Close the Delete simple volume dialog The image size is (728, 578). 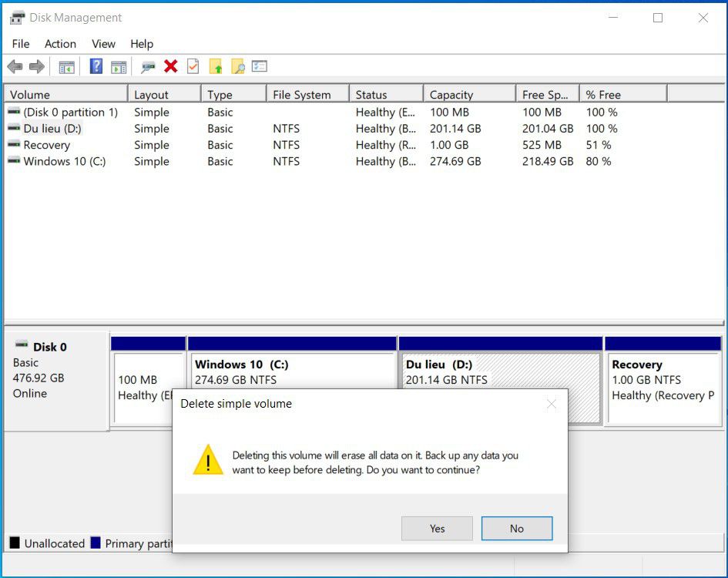(x=551, y=404)
